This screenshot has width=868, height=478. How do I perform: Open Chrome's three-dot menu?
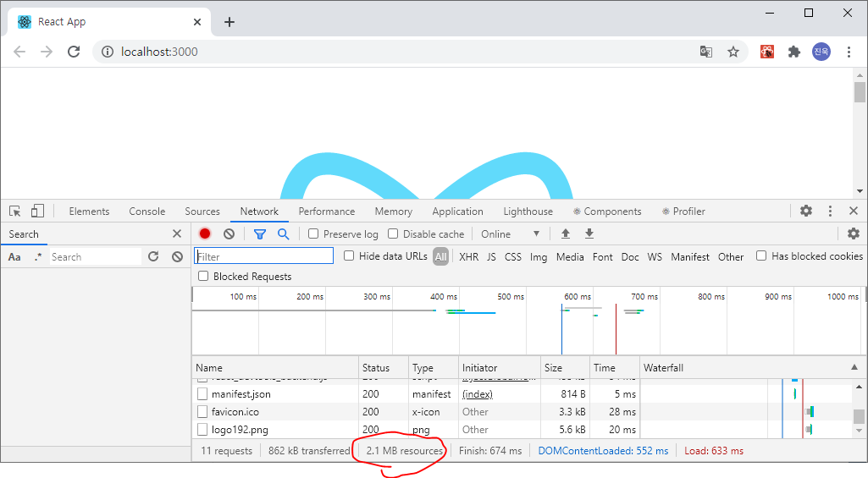coord(849,52)
